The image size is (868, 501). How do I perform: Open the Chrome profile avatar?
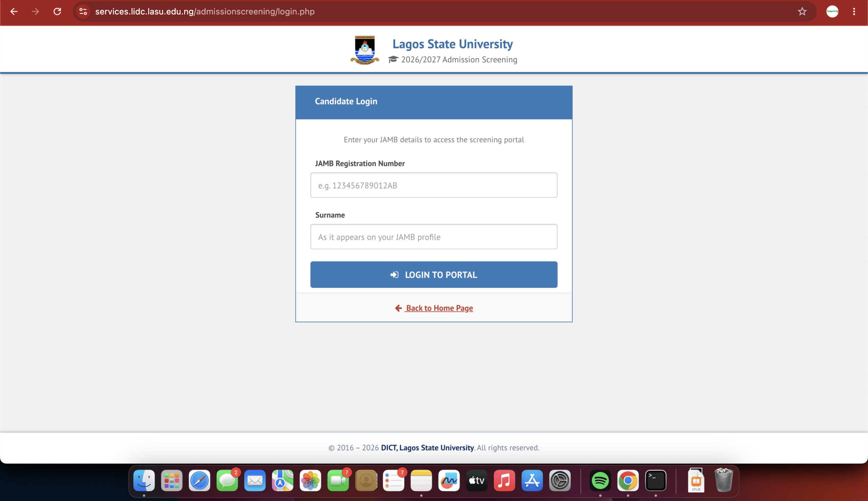tap(832, 11)
